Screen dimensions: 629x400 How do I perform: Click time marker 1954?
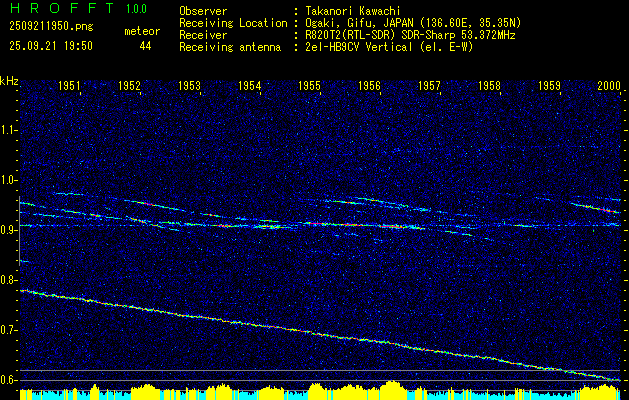click(x=250, y=85)
